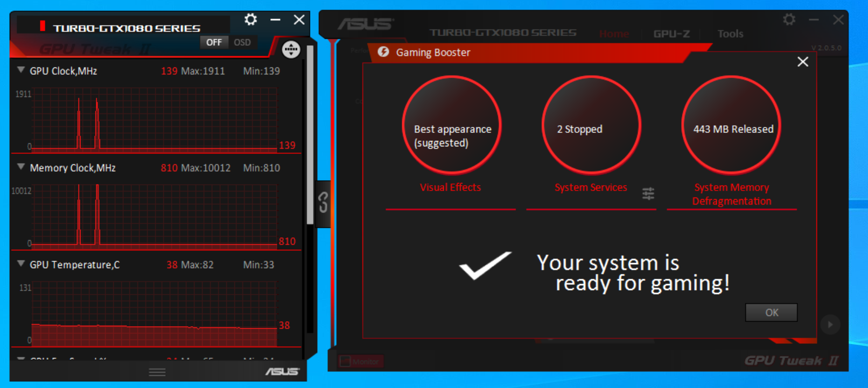Click 'Min:33' temperature value
Screen dimensions: 868x388
tap(258, 265)
